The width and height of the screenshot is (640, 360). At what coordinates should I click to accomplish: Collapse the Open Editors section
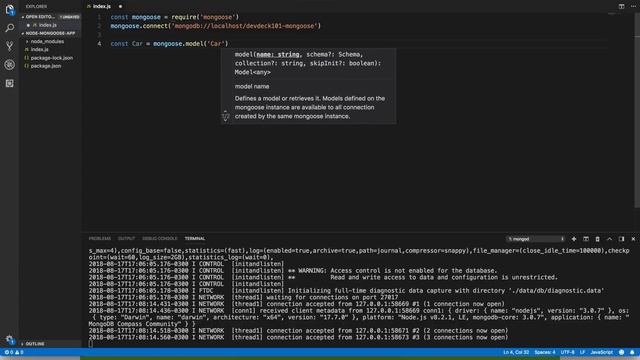[40, 17]
